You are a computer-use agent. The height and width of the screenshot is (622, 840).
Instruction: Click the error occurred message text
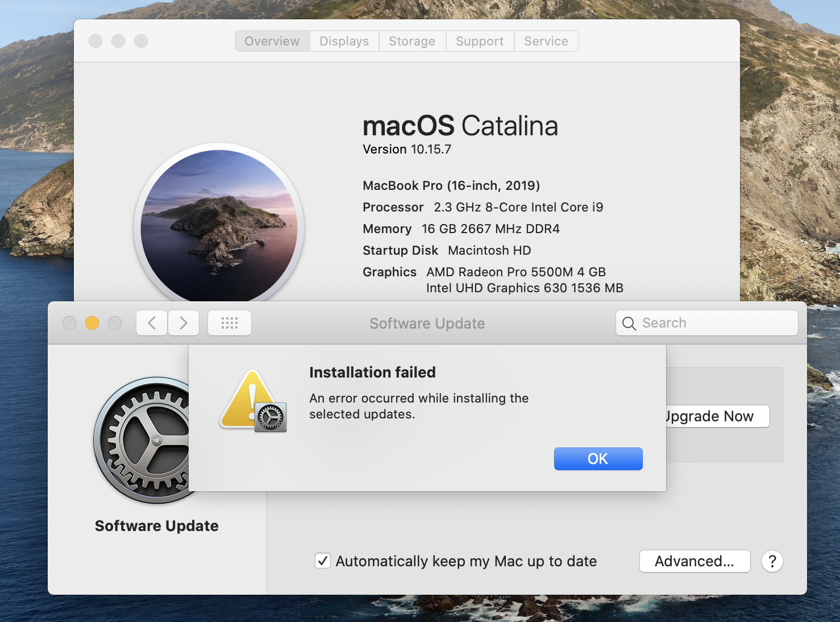(419, 406)
